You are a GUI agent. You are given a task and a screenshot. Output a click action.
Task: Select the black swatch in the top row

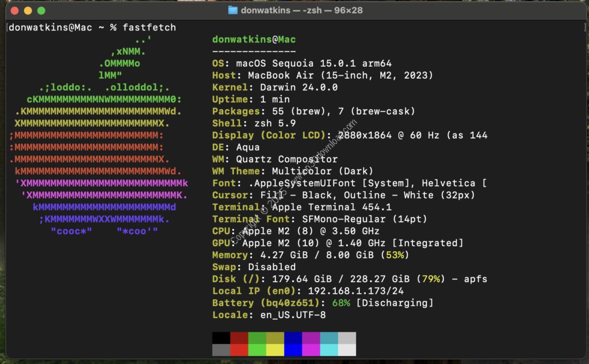point(221,338)
